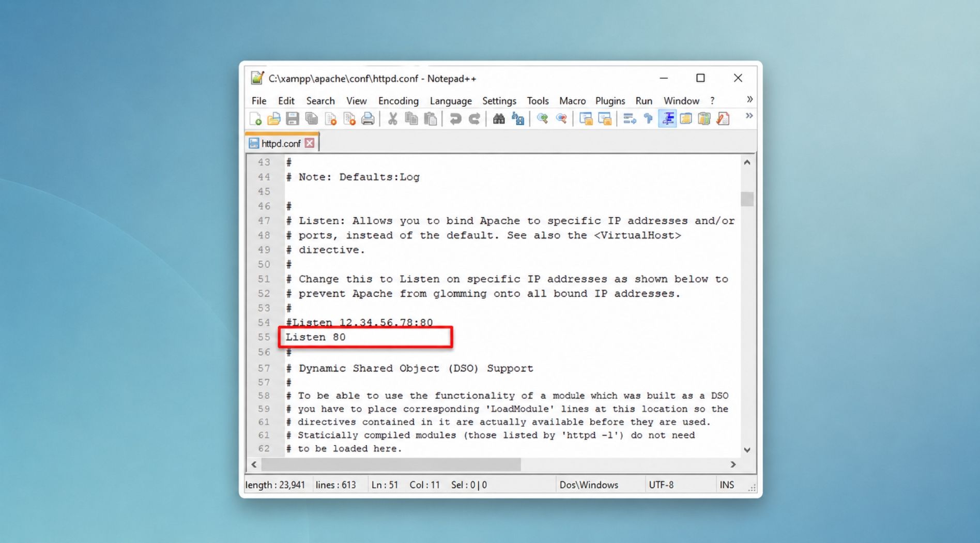Open the Macro menu

pos(572,101)
